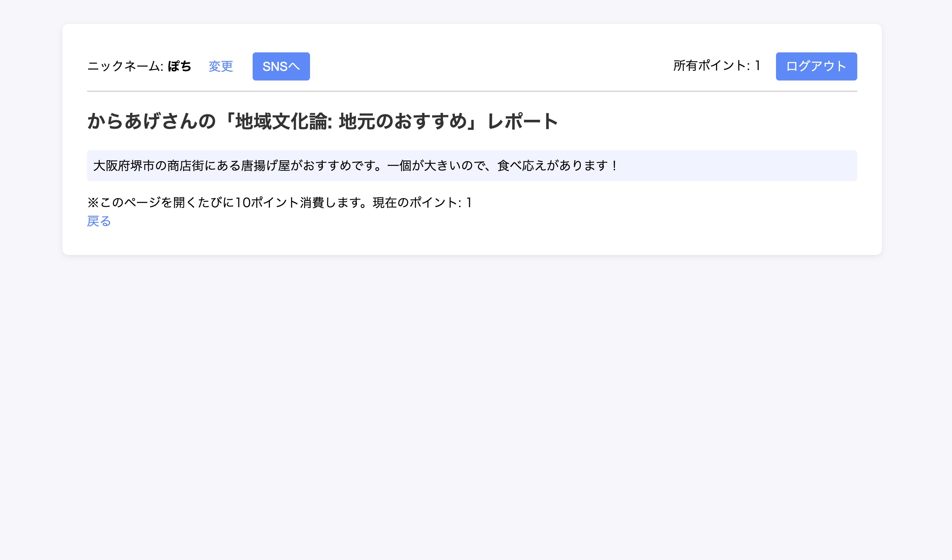This screenshot has height=560, width=952.
Task: Click the gray page background below the card
Action: [476, 385]
